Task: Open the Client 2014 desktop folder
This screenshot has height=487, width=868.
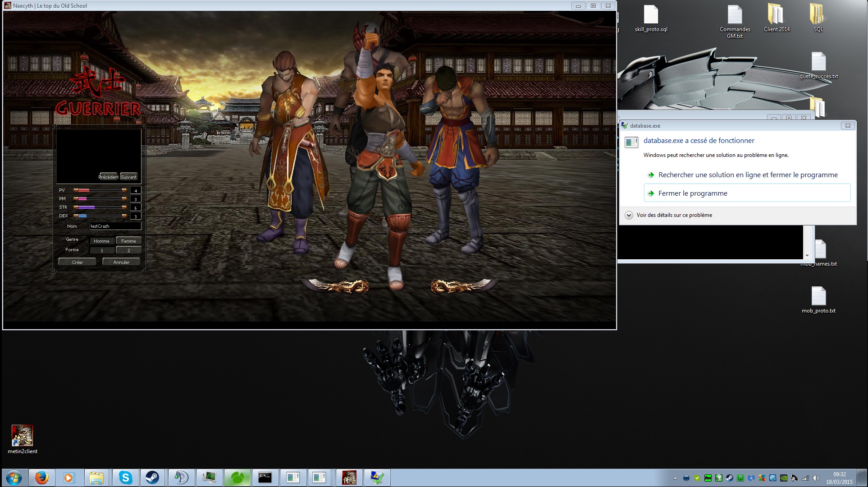Action: point(777,18)
